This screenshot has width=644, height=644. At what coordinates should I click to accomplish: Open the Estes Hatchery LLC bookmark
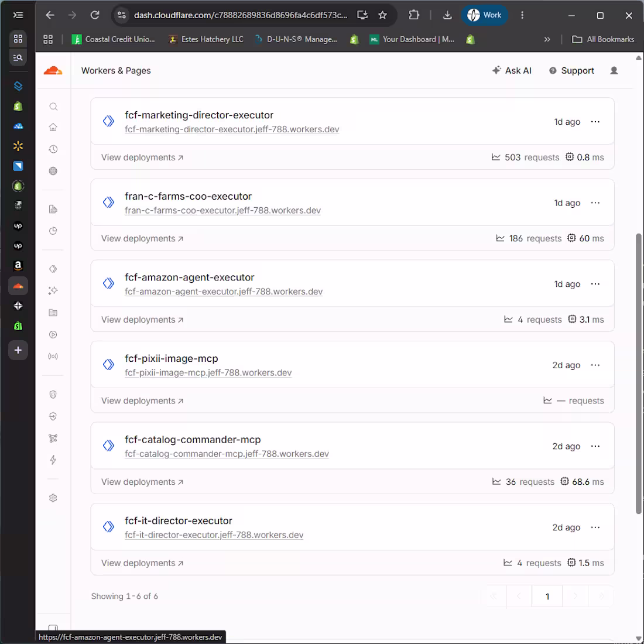tap(205, 39)
